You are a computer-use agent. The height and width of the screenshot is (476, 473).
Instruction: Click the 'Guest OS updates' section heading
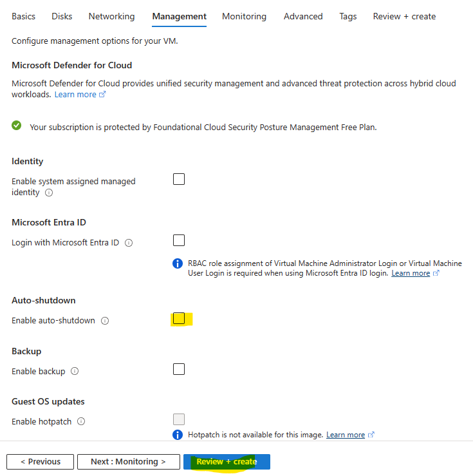(x=48, y=402)
